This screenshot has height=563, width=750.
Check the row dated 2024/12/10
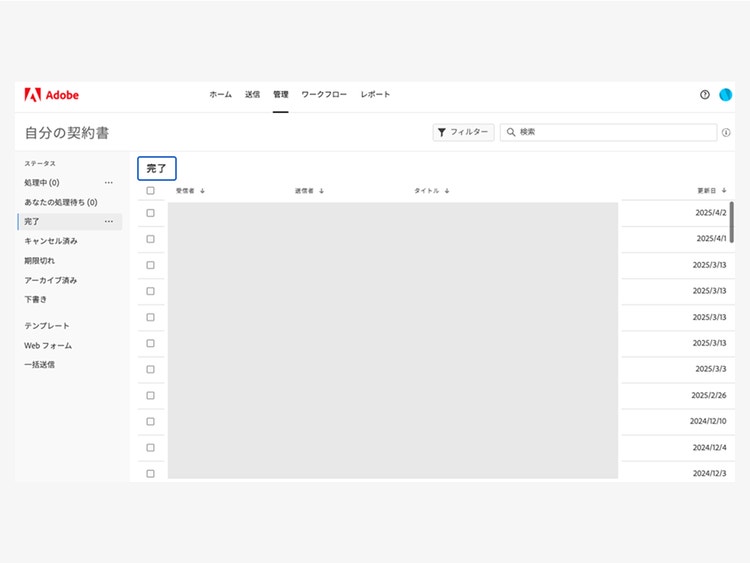[151, 421]
